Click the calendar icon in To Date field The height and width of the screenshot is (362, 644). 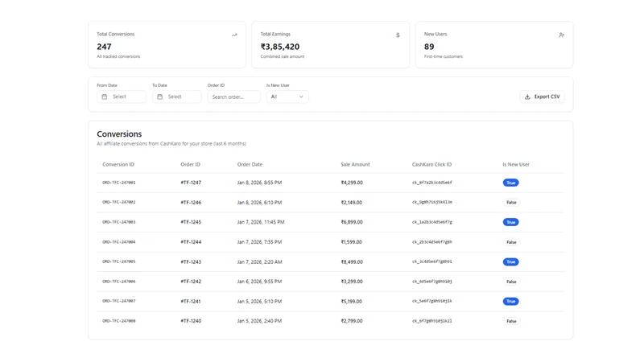point(159,97)
